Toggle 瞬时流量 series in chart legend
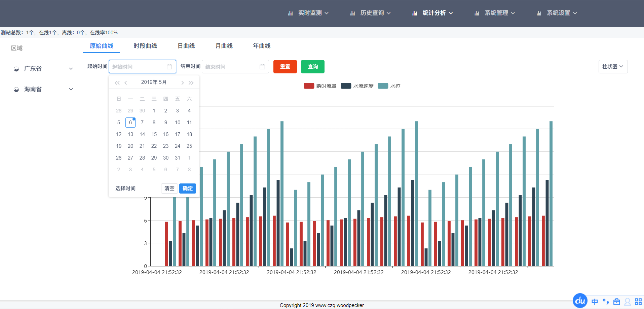 [320, 86]
